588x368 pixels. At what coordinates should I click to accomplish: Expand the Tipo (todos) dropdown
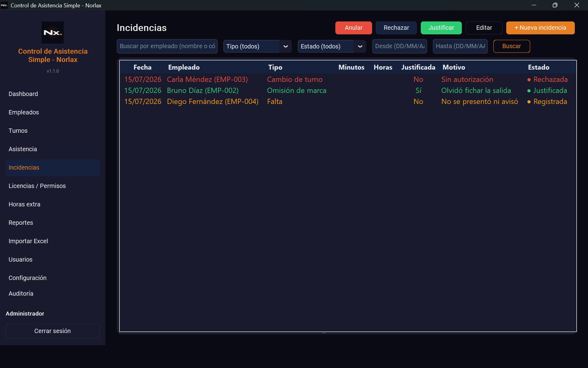pos(257,46)
